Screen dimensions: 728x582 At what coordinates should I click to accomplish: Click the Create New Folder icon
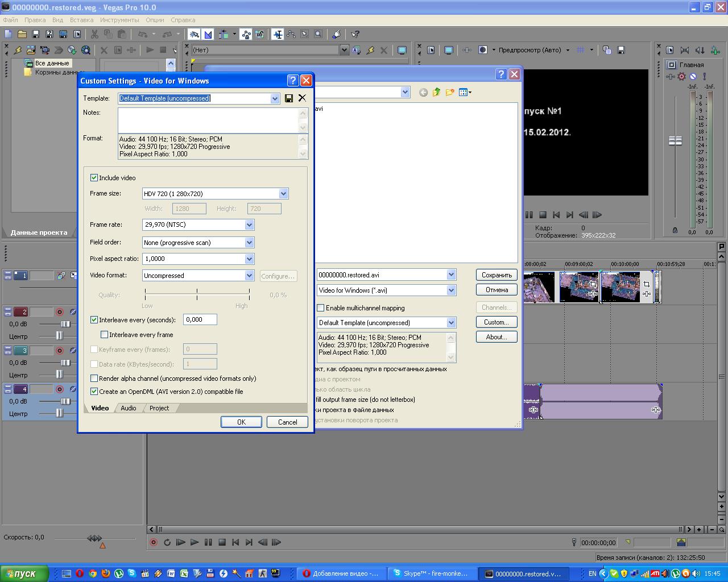tap(450, 92)
